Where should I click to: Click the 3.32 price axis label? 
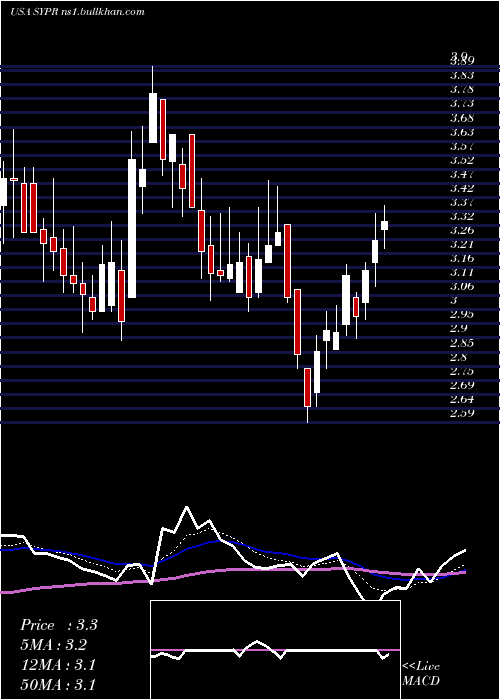point(462,217)
